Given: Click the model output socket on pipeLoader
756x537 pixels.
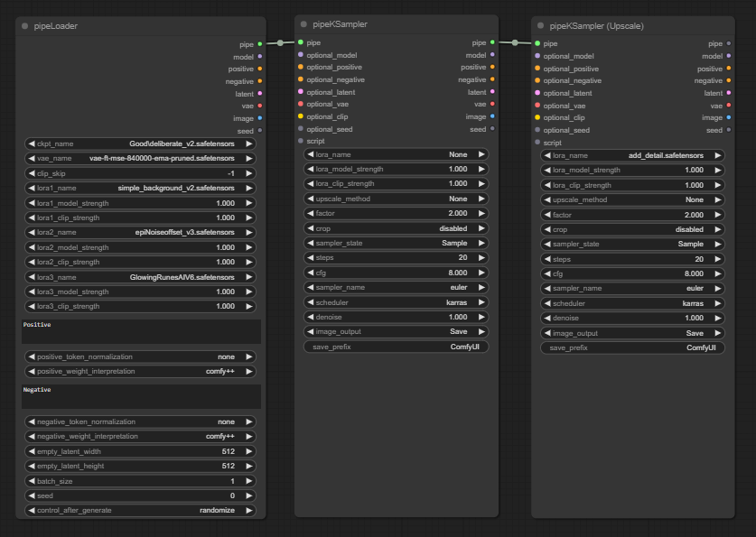Looking at the screenshot, I should pos(260,56).
